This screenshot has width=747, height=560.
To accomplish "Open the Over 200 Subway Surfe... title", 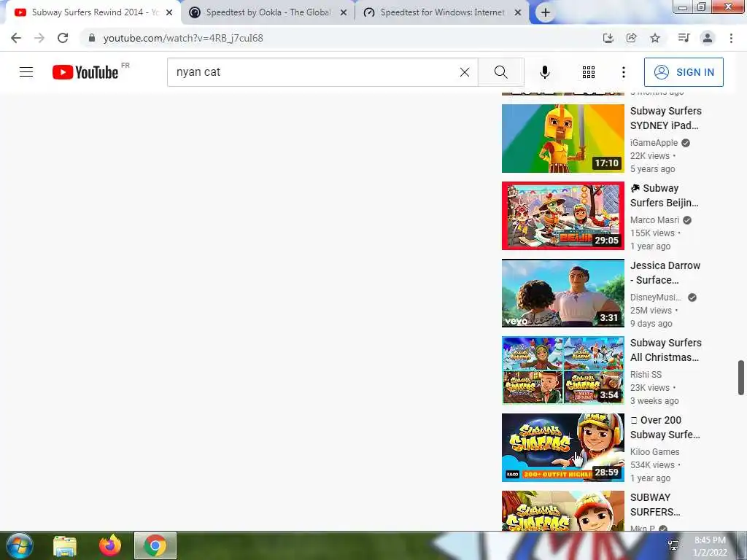I will [x=665, y=427].
